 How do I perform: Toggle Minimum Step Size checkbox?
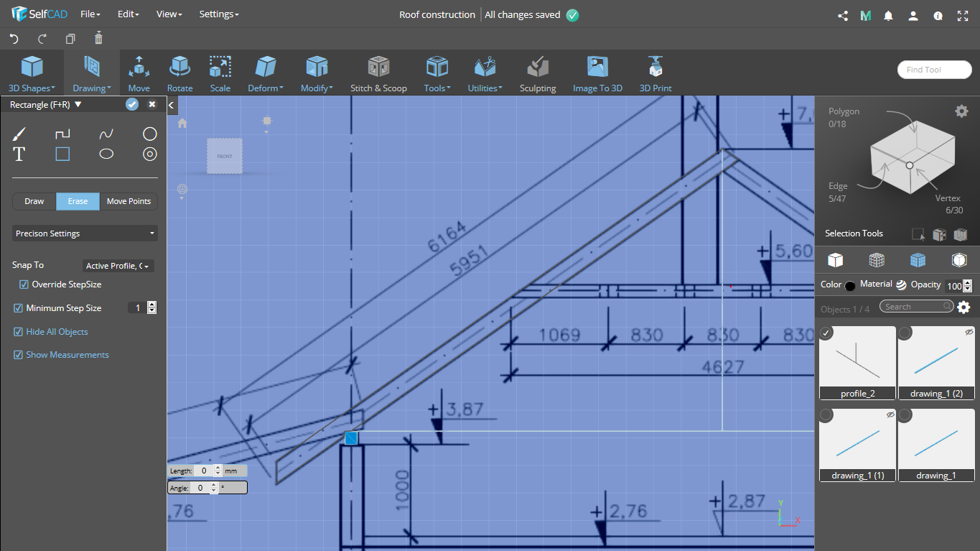19,308
